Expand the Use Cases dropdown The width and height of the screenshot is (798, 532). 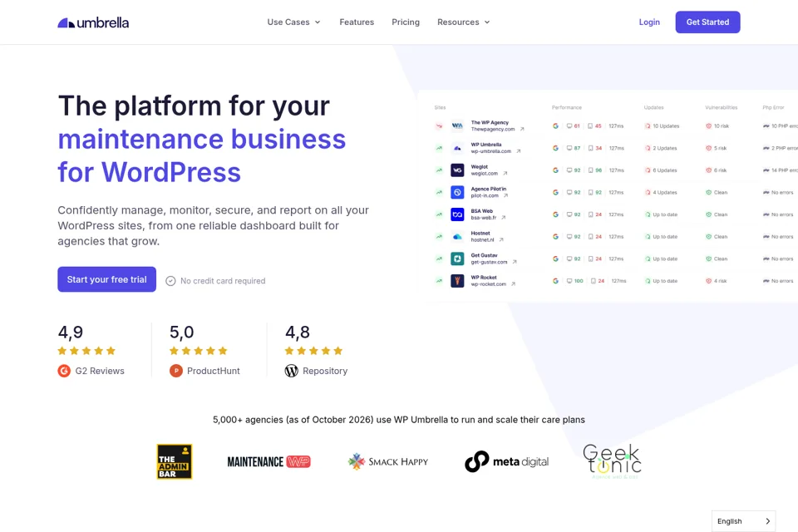tap(293, 22)
